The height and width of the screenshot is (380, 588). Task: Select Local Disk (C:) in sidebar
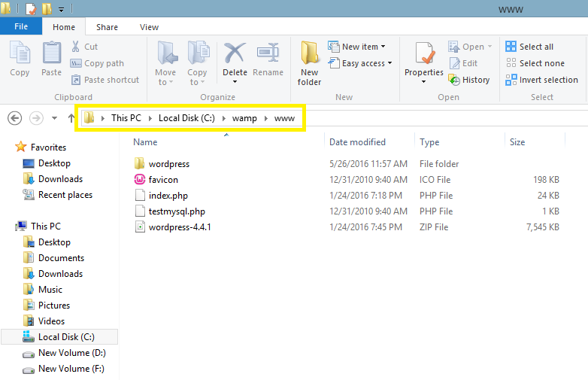click(60, 337)
